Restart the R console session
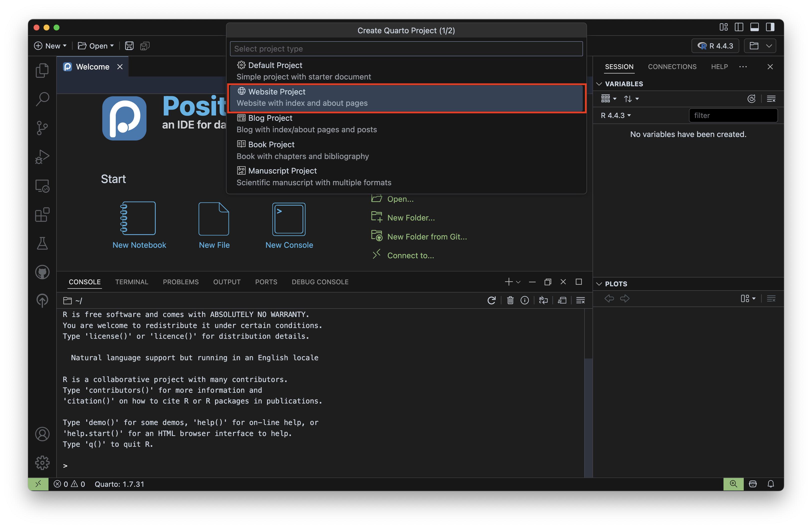The image size is (812, 528). pyautogui.click(x=491, y=300)
